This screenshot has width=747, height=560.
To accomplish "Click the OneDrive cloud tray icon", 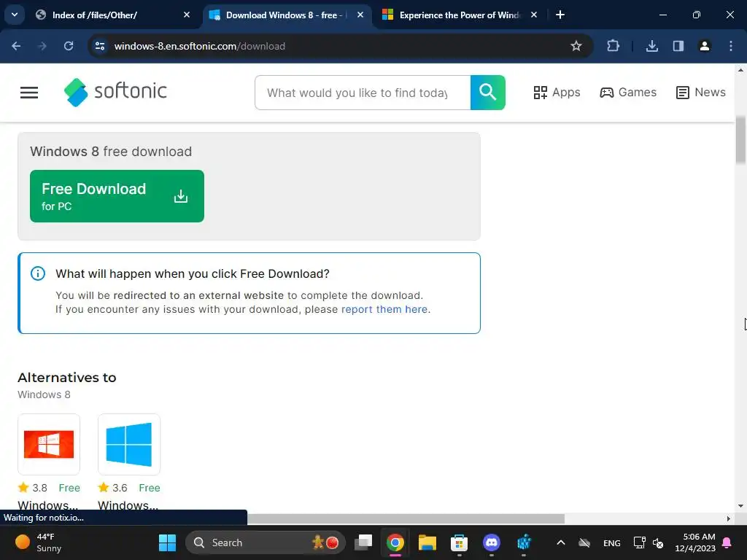I will click(x=584, y=542).
